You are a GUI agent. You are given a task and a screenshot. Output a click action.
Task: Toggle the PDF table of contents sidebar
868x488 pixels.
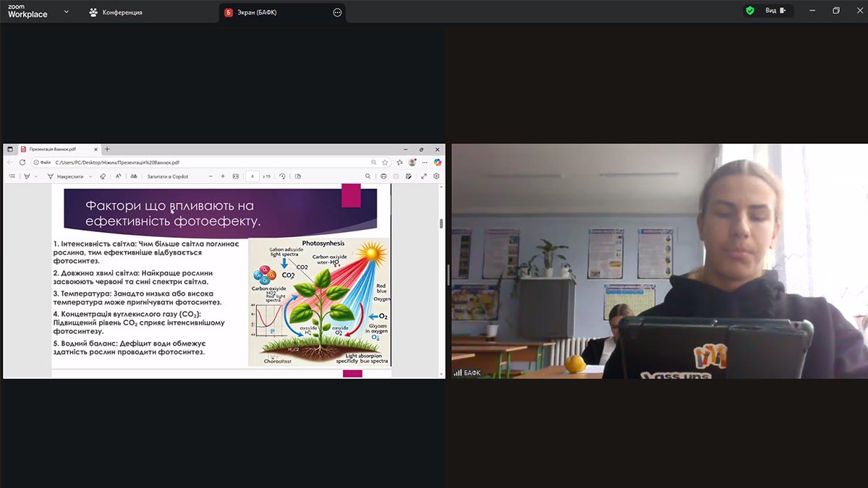[12, 176]
